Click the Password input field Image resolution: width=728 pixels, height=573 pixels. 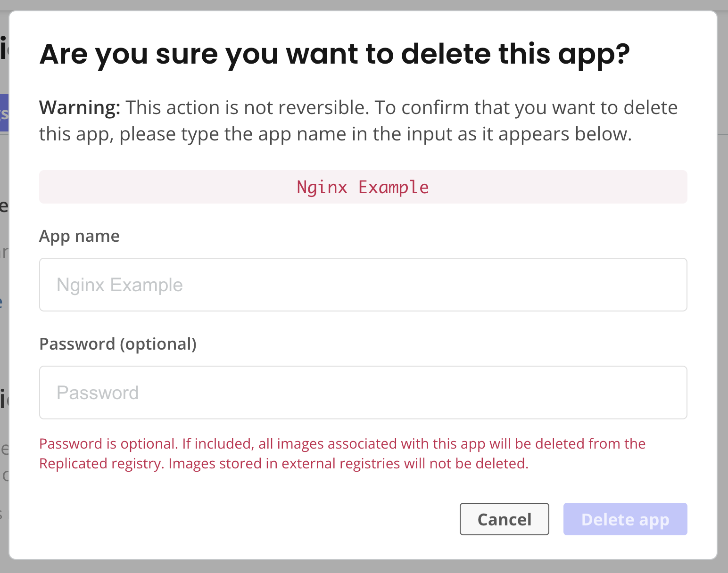[363, 393]
